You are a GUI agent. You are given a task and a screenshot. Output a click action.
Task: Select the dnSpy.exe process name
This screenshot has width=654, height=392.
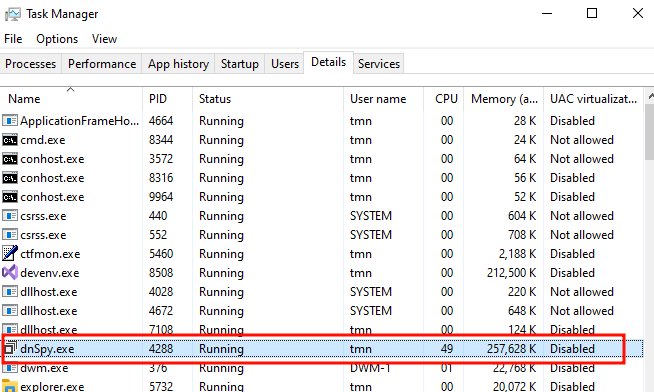[47, 349]
